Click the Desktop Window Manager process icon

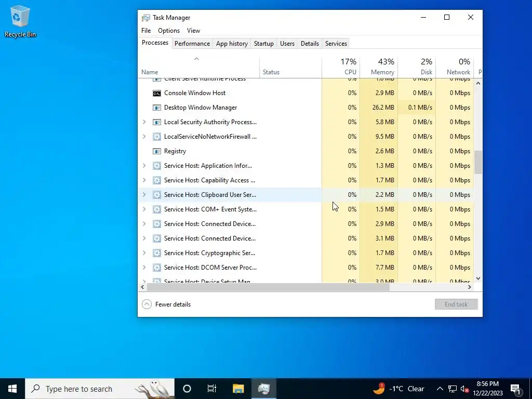pyautogui.click(x=156, y=108)
